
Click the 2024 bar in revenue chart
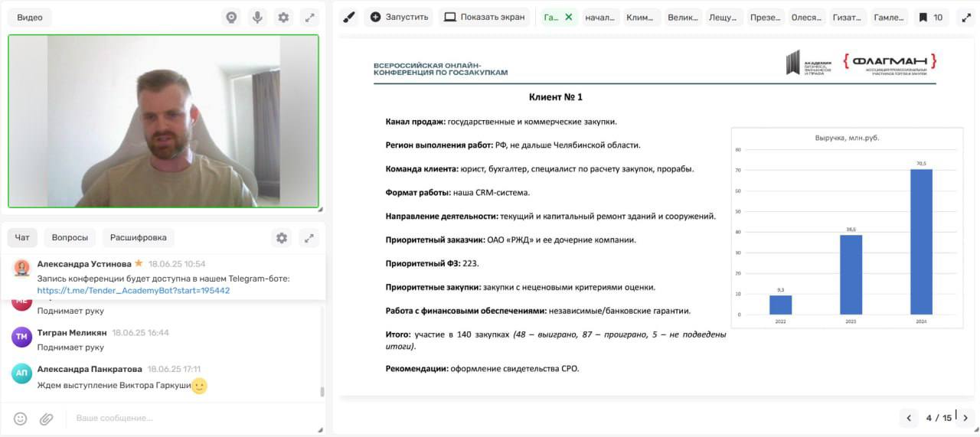pos(921,242)
